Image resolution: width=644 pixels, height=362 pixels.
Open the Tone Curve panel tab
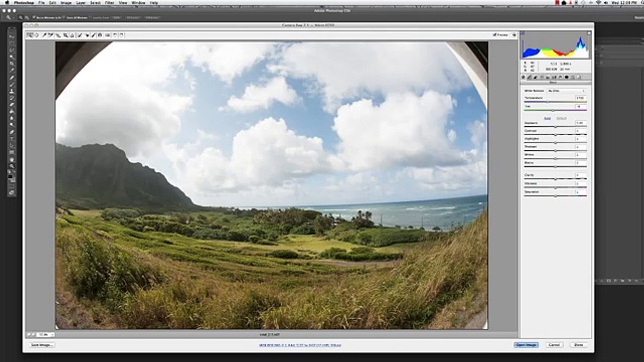click(x=529, y=77)
